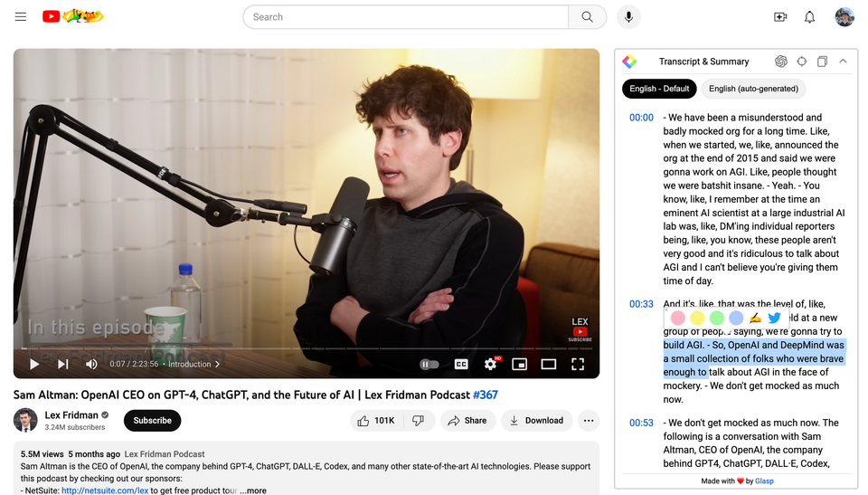Jump to 00:00 timestamp

pyautogui.click(x=641, y=118)
